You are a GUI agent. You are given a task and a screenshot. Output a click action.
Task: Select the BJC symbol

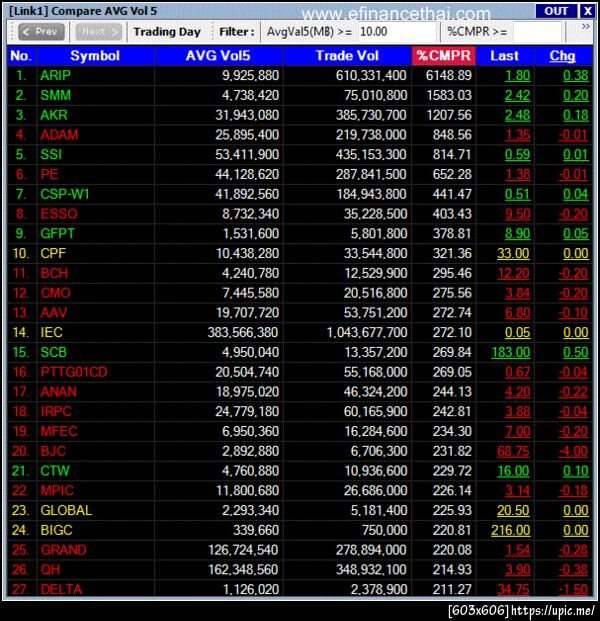click(x=53, y=451)
